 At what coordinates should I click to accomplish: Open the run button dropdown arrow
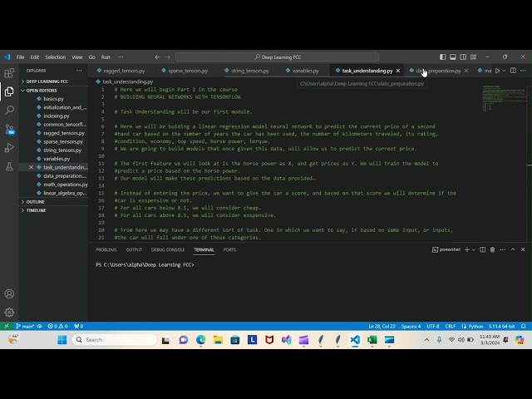(x=504, y=71)
